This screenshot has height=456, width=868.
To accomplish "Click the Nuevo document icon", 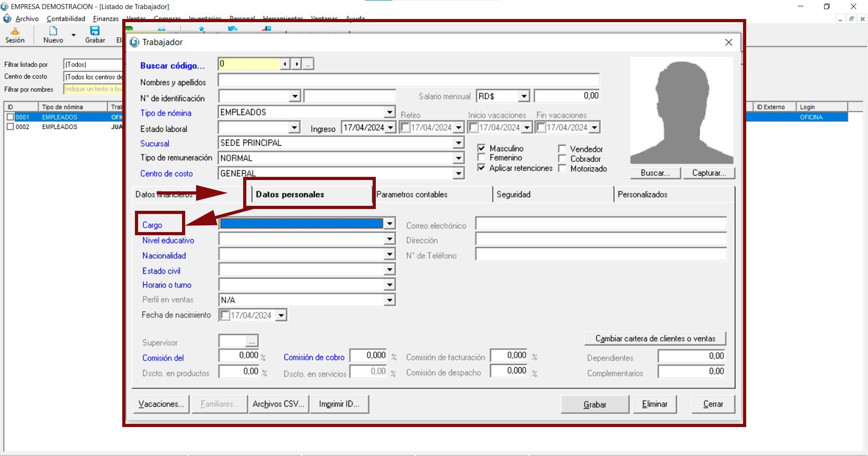I will [53, 31].
